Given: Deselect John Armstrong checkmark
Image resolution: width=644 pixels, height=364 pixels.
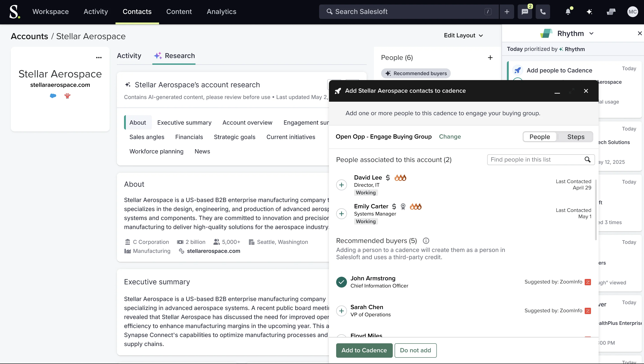Looking at the screenshot, I should (342, 282).
